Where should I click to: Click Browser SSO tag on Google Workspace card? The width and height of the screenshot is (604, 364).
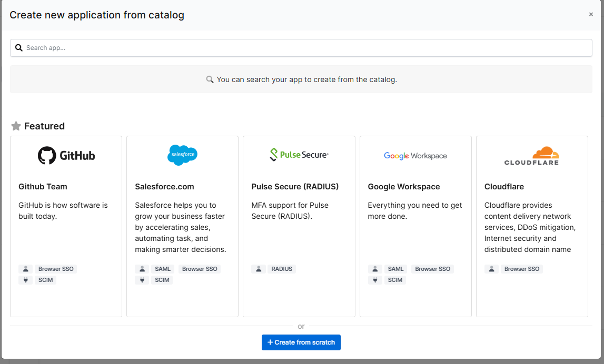point(432,269)
